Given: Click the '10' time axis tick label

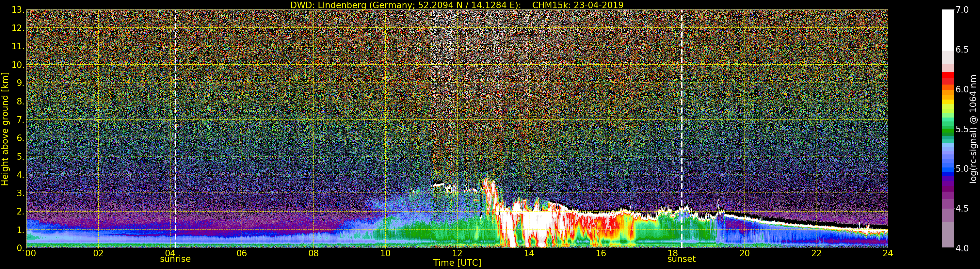Looking at the screenshot, I should click(385, 253).
